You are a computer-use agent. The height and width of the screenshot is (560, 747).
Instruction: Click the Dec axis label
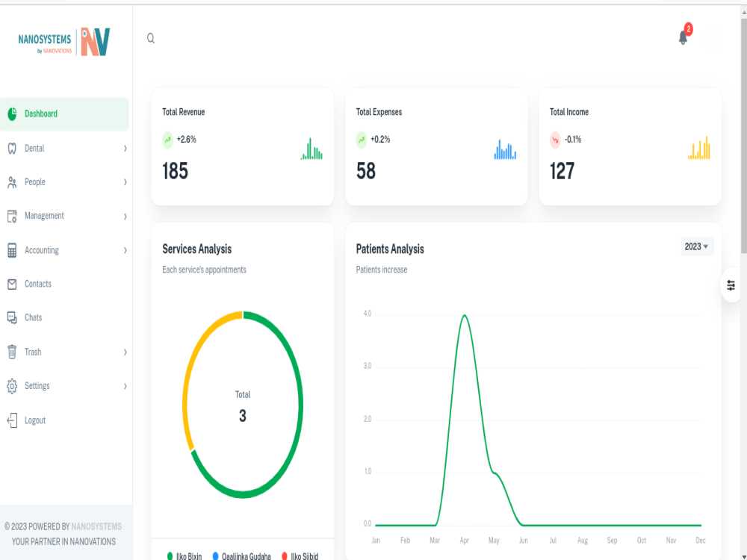(x=701, y=541)
